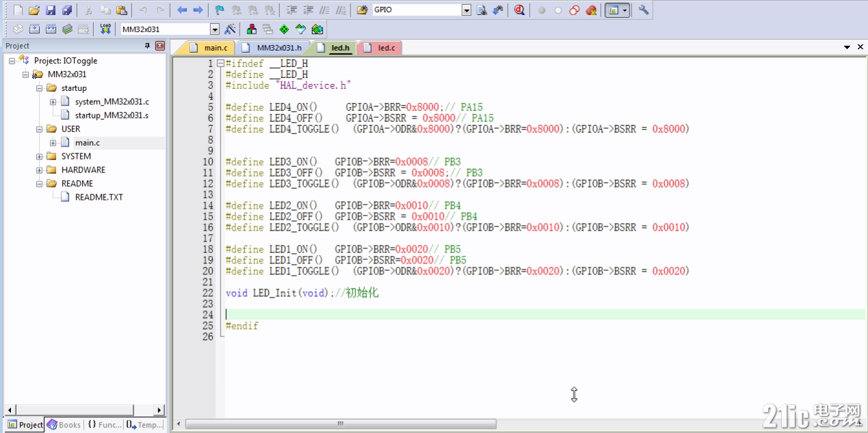
Task: Click the Project panel scroll right arrow
Action: pos(159,410)
